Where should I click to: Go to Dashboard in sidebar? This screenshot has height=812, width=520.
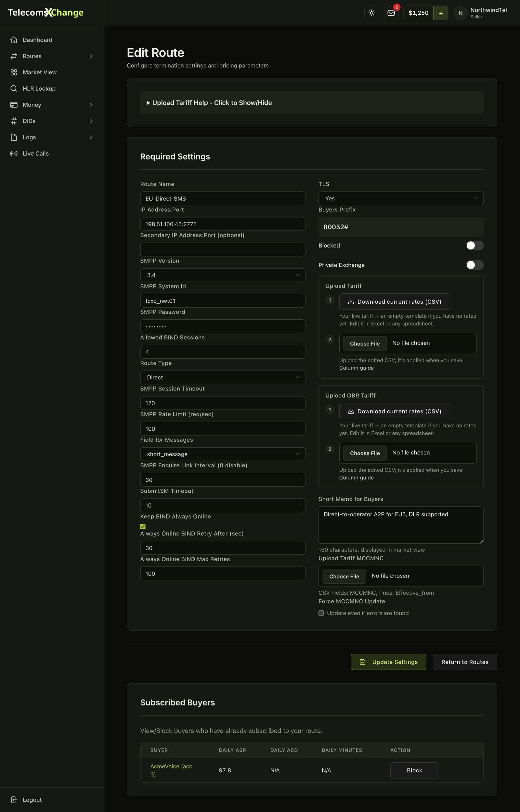(37, 40)
